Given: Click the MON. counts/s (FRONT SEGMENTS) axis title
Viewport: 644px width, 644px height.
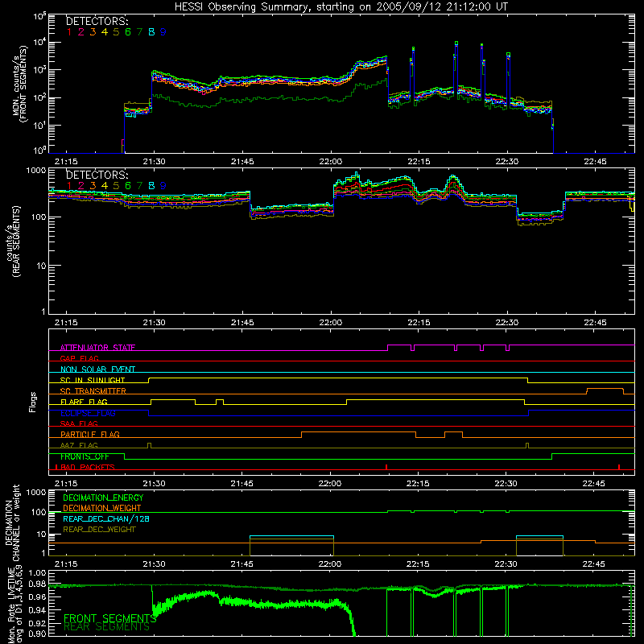Looking at the screenshot, I should tap(19, 84).
